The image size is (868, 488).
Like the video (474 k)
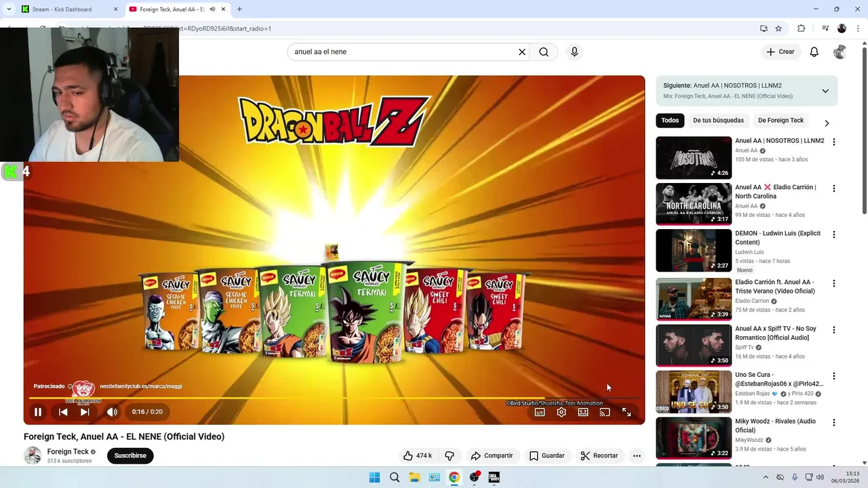point(418,455)
